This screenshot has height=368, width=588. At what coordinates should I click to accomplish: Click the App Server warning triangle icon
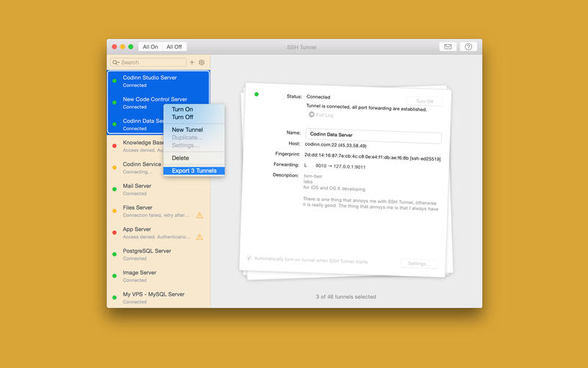[199, 237]
